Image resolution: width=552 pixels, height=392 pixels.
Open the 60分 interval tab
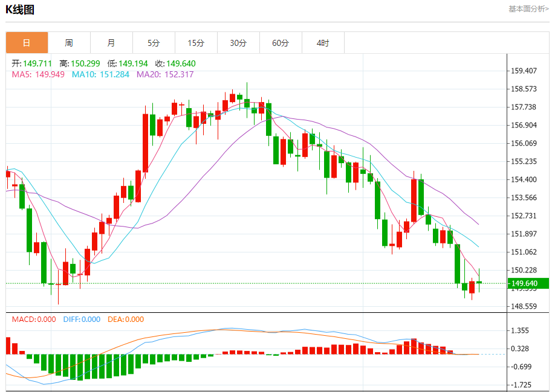click(281, 43)
